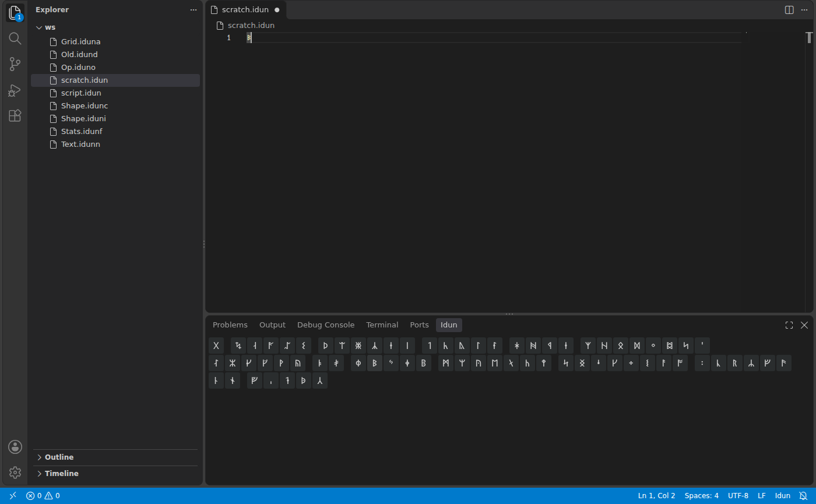Viewport: 816px width, 504px height.
Task: Switch to the Output tab
Action: click(272, 325)
